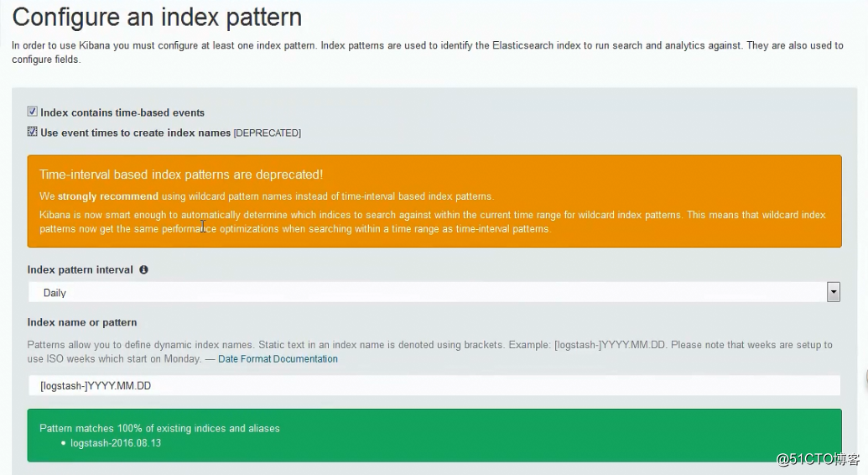Click 'We strongly recommend using wildcard pattern' line
Viewport: 868px width, 475px height.
point(267,196)
